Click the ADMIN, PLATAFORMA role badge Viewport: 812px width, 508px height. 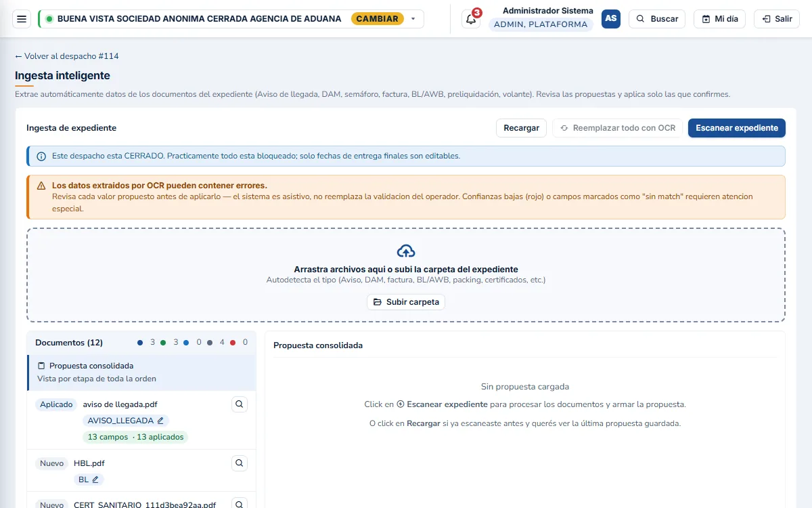[541, 24]
